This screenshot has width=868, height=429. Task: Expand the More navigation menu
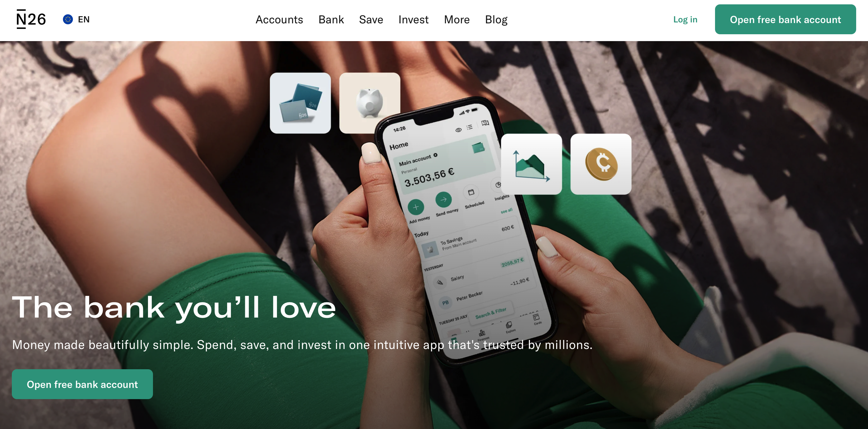456,20
